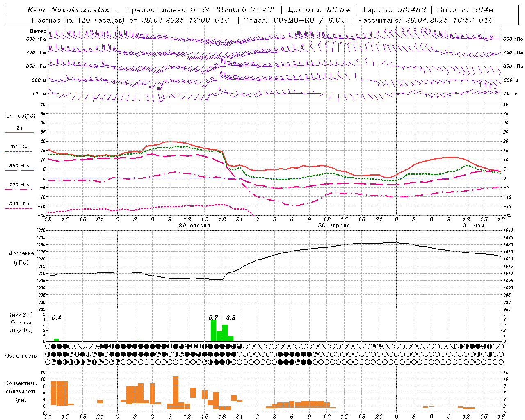
Task: Click the model name COSMO-RU / 6.6км
Action: 310,20
